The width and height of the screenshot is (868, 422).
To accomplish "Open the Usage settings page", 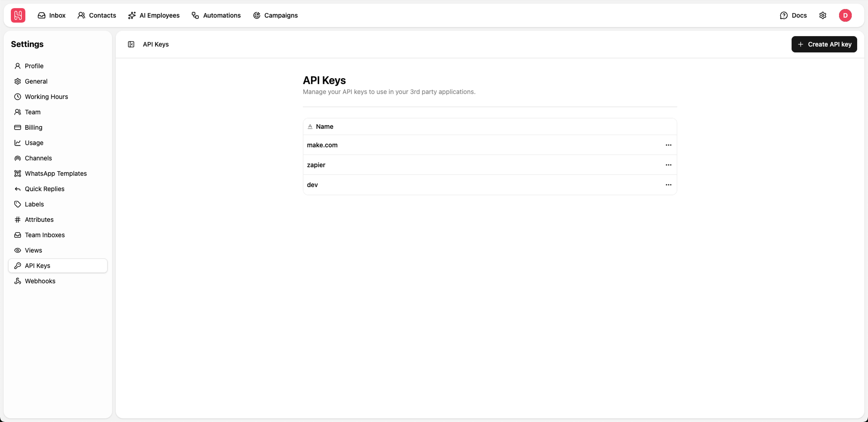I will (34, 142).
